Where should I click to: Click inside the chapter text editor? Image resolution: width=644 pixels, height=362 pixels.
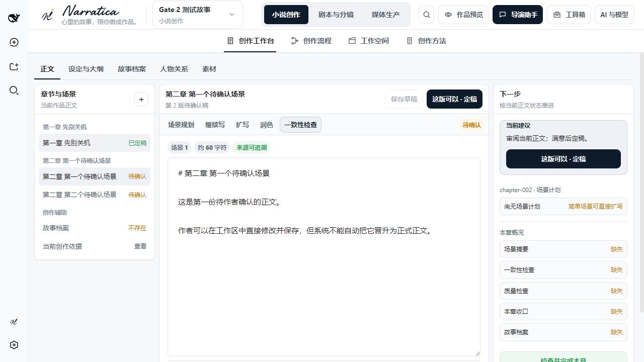tap(324, 257)
